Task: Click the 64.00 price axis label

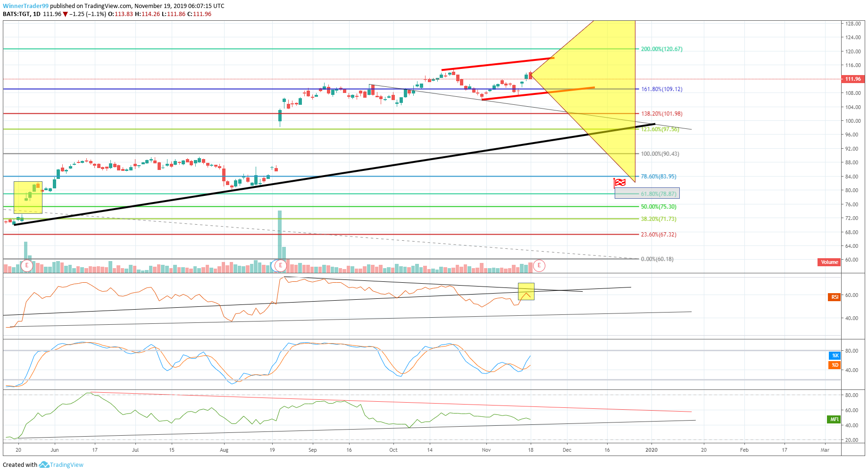Action: [x=852, y=246]
